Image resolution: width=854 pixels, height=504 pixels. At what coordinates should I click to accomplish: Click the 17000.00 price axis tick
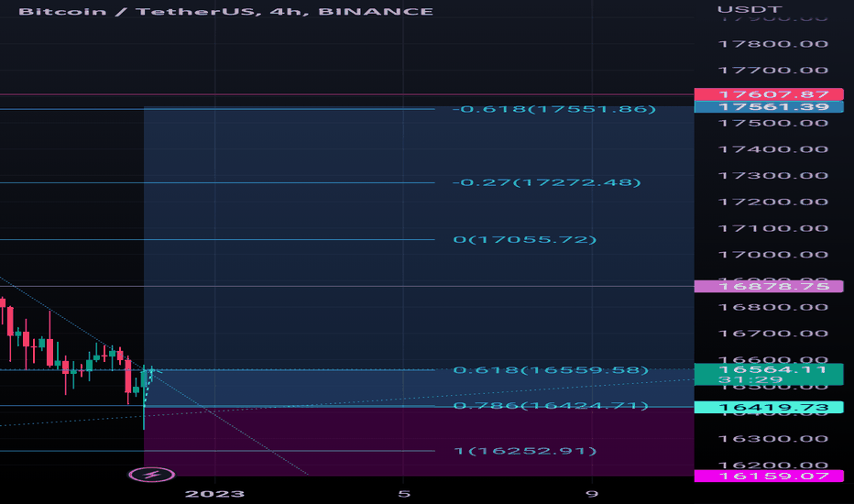(x=773, y=255)
